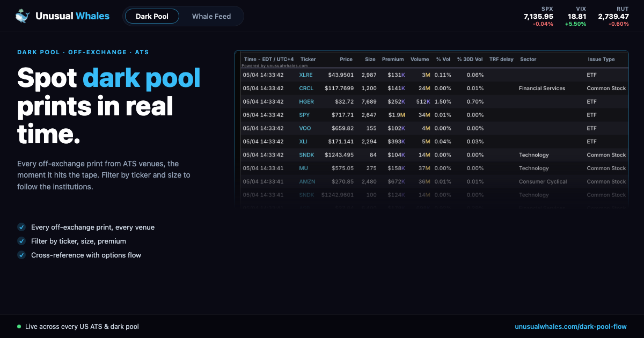Click 'Live across every US ATS & dark pool'
644x338 pixels.
(82, 326)
